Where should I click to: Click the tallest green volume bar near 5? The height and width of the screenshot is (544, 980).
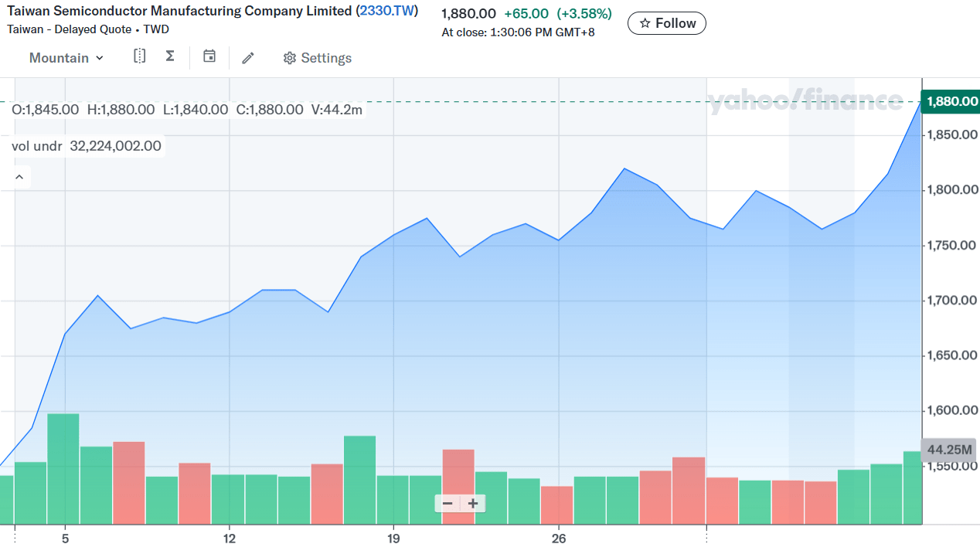coord(63,467)
